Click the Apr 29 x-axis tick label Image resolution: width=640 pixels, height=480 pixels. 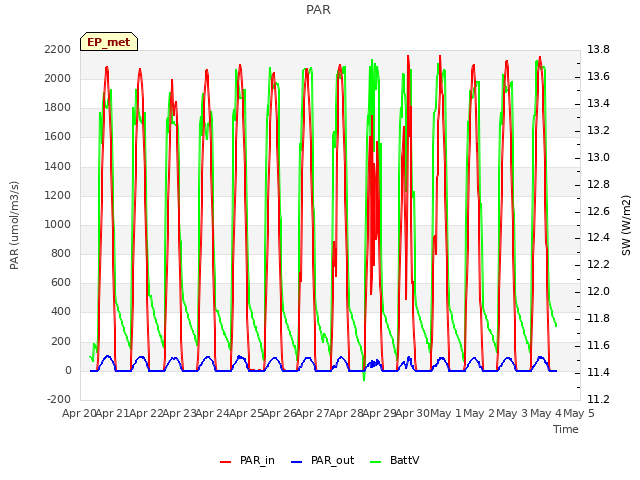[x=380, y=413]
